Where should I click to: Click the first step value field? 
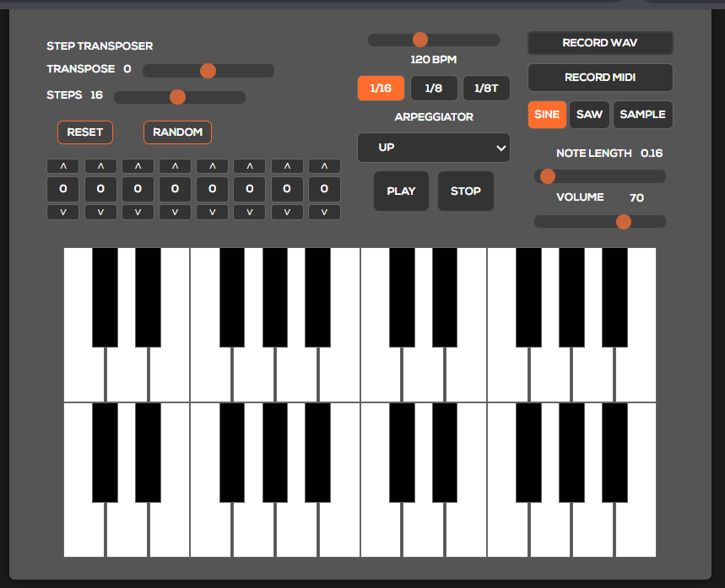pyautogui.click(x=63, y=189)
